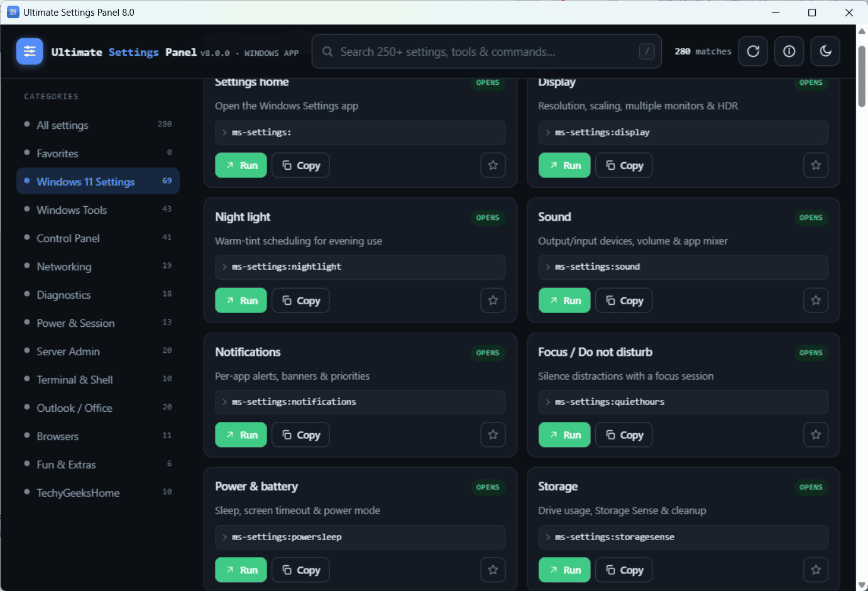Go to the Diagnostics category
The image size is (868, 591).
click(98, 295)
